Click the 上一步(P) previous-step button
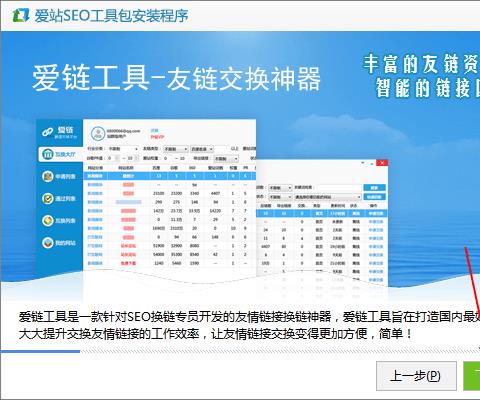Screen dimensions: 480x400 coord(416,376)
